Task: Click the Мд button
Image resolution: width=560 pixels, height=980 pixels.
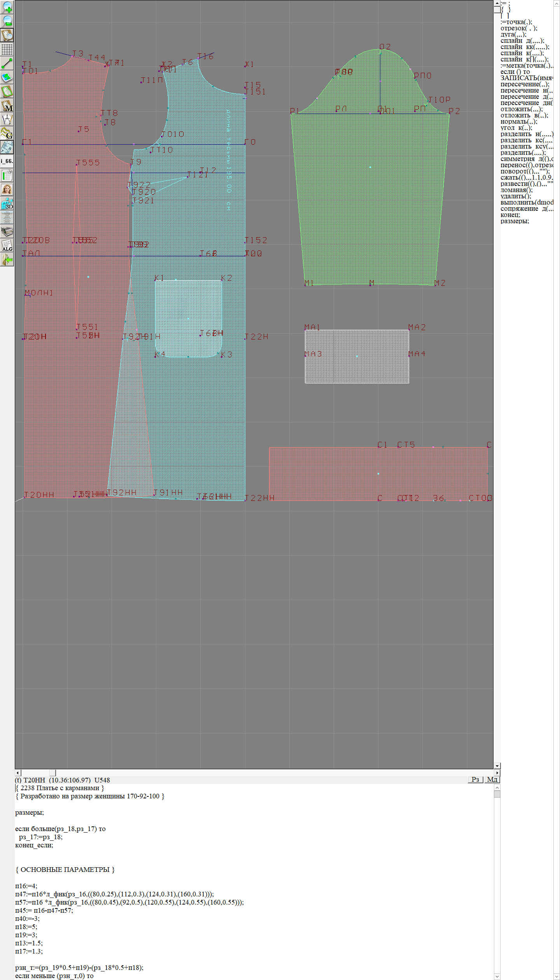Action: [x=492, y=779]
